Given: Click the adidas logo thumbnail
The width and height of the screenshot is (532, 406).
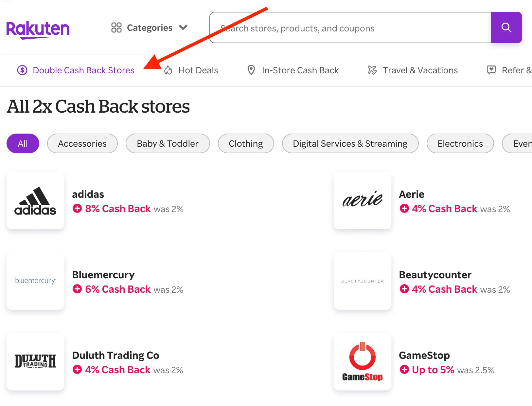Looking at the screenshot, I should click(x=35, y=200).
